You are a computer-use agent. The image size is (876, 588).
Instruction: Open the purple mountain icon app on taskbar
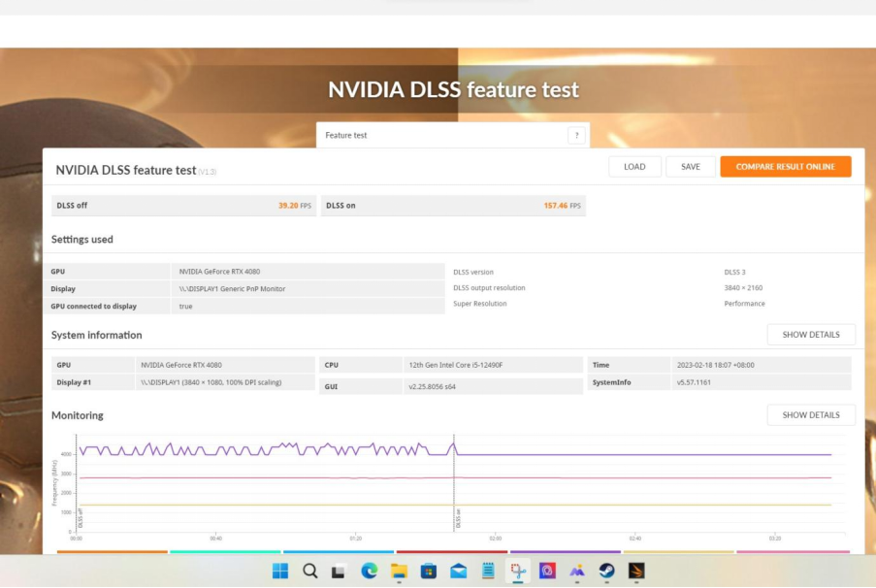coord(577,571)
